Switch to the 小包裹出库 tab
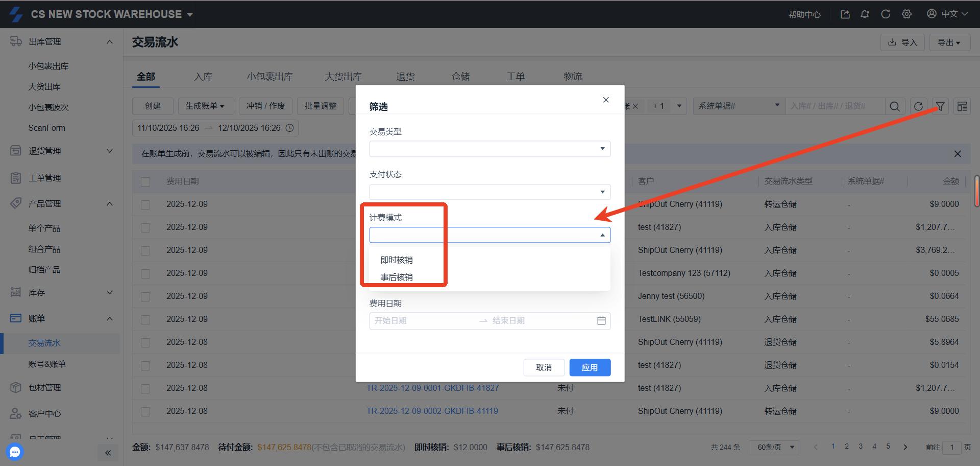980x466 pixels. 269,77
